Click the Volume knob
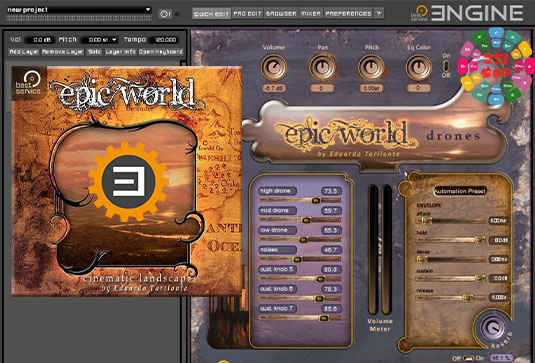The image size is (535, 363). (274, 67)
